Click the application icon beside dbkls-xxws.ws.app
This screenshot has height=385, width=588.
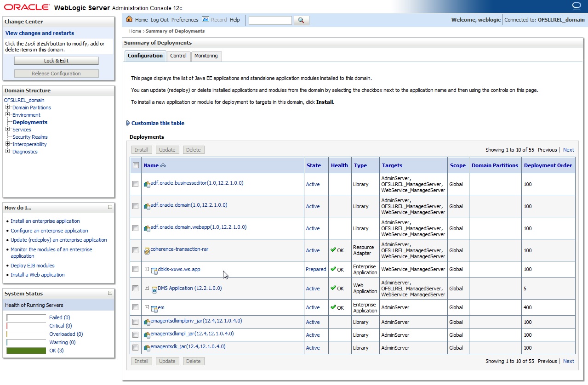[x=154, y=270]
